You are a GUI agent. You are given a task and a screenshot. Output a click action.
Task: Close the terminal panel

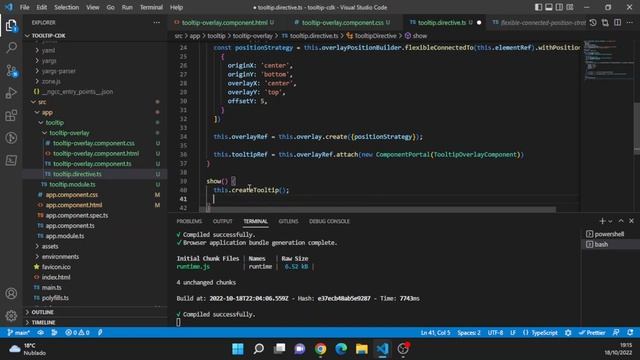[x=631, y=221]
